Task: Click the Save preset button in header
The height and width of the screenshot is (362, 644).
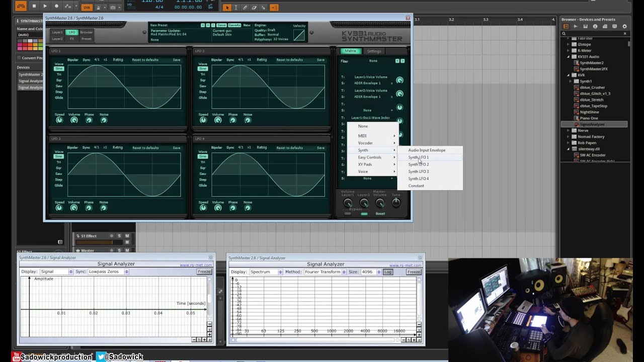Action: pos(221,25)
